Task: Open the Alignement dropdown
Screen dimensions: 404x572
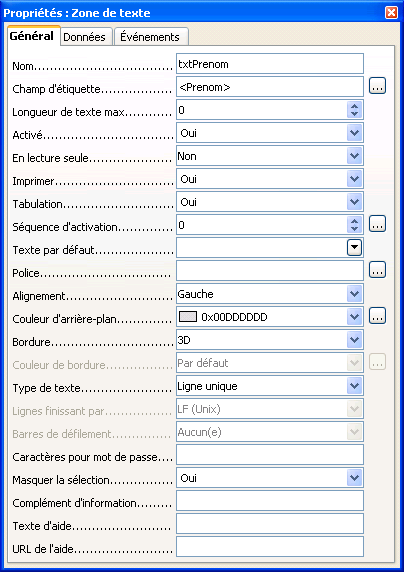Action: [x=354, y=294]
